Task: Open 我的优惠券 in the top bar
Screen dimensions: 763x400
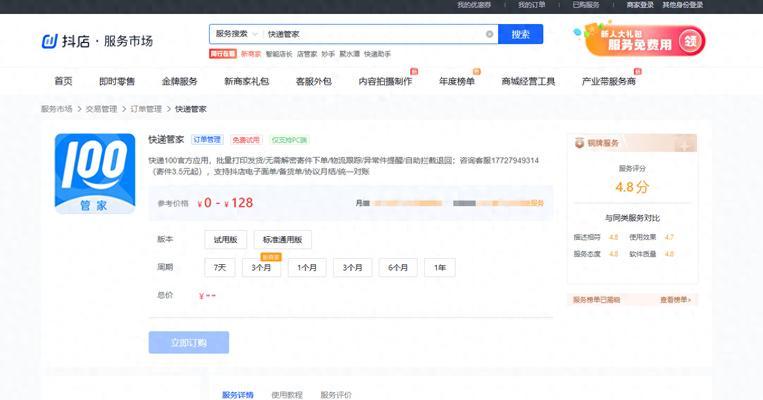Action: click(473, 5)
